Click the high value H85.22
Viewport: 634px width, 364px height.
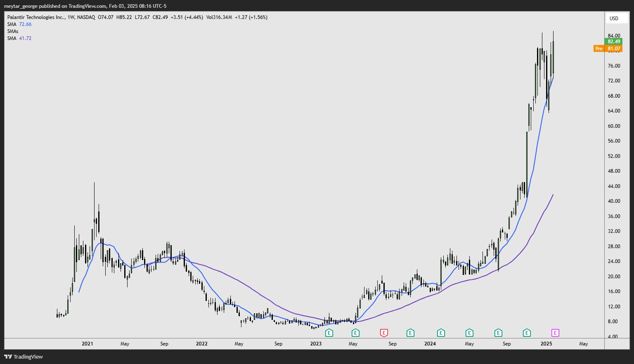click(124, 17)
